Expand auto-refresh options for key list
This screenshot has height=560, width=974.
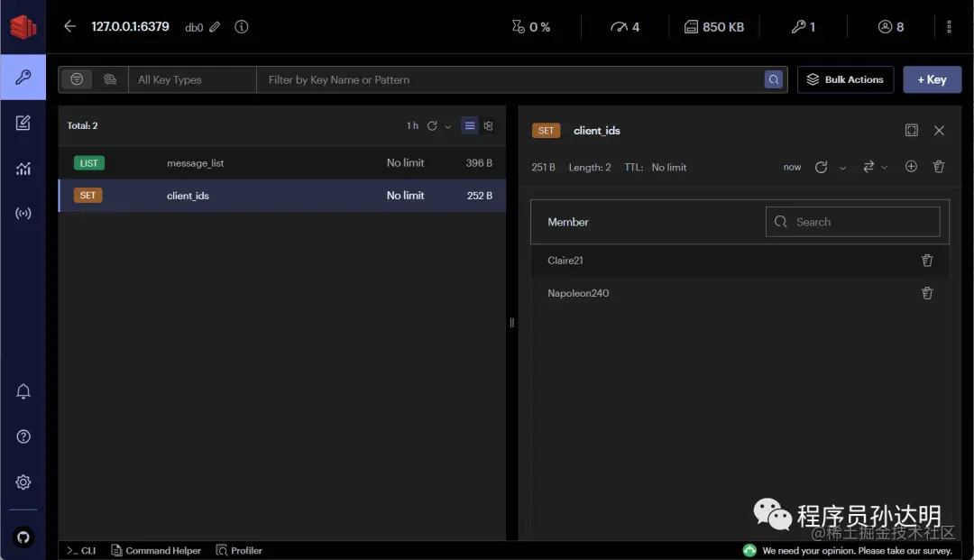[448, 126]
